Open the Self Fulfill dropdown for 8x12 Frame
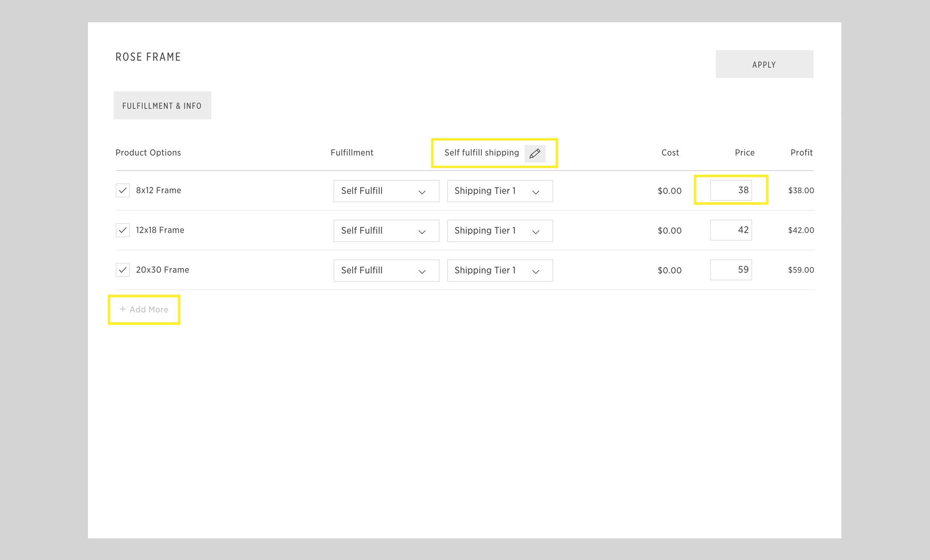 pyautogui.click(x=386, y=191)
